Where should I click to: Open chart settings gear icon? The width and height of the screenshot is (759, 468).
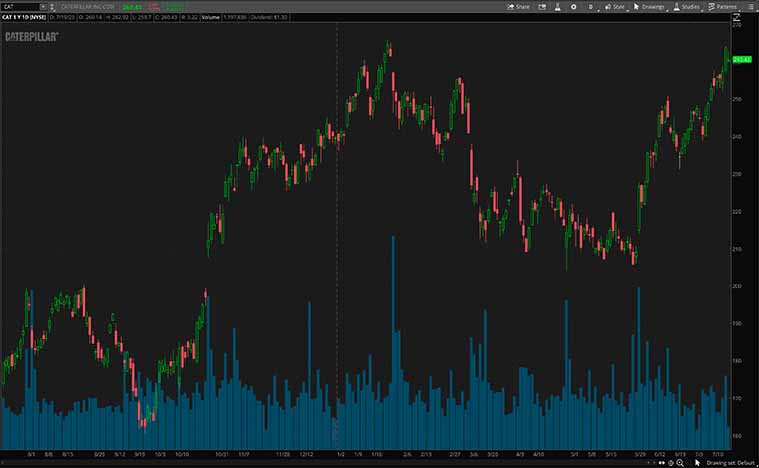tap(573, 6)
